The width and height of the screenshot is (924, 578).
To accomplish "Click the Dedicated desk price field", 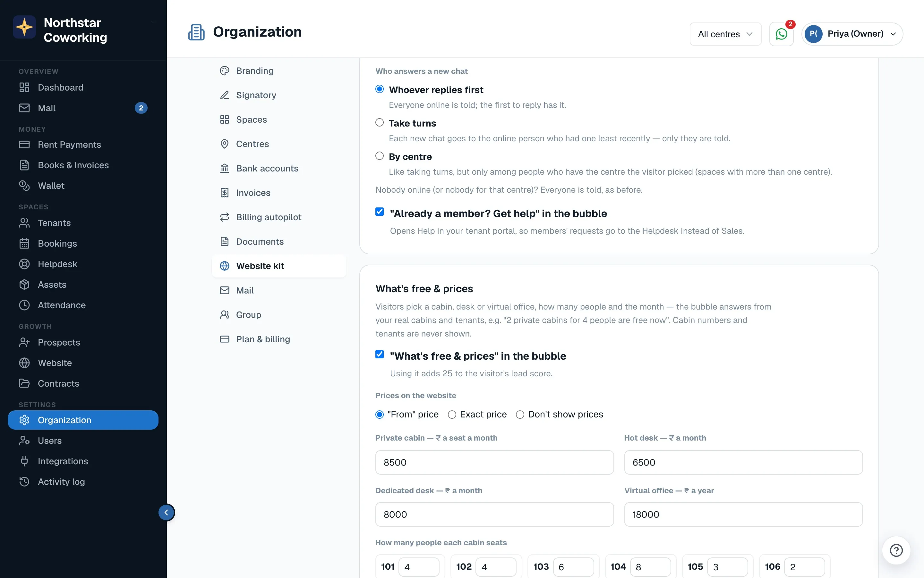I will click(x=494, y=514).
